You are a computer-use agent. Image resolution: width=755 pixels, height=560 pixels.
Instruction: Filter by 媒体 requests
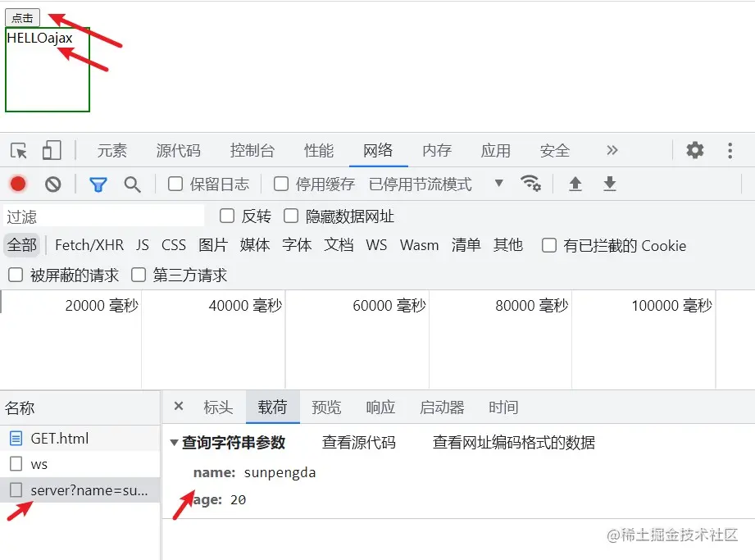coord(255,245)
